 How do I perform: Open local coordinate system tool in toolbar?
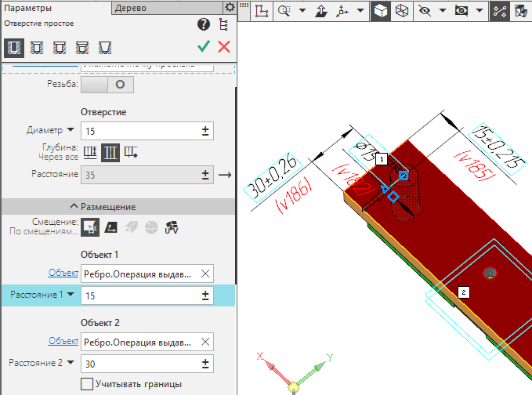(262, 11)
